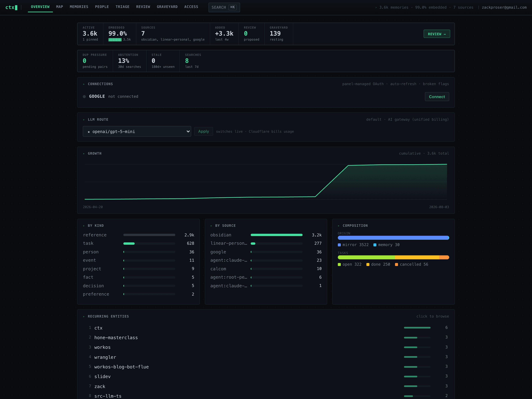Select the event kind row
This screenshot has width=532, height=399.
tap(138, 260)
